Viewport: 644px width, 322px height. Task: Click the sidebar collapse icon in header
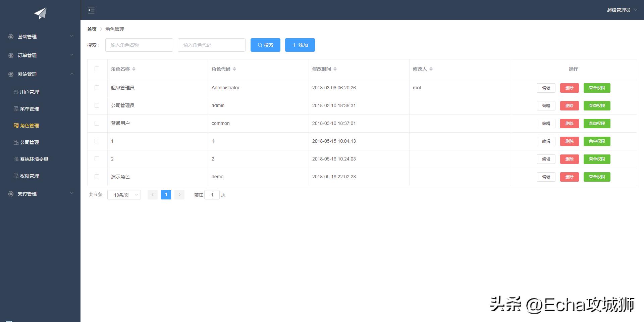pos(91,10)
